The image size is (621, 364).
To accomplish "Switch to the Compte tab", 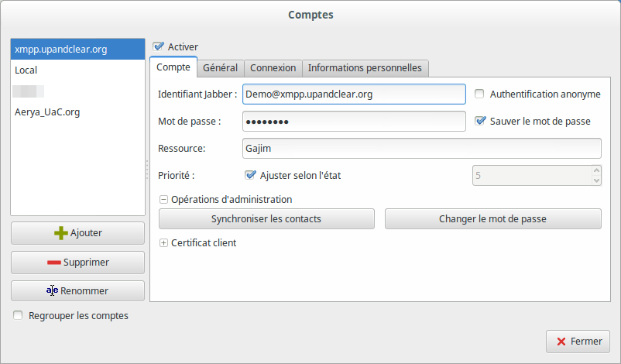I will pos(173,67).
